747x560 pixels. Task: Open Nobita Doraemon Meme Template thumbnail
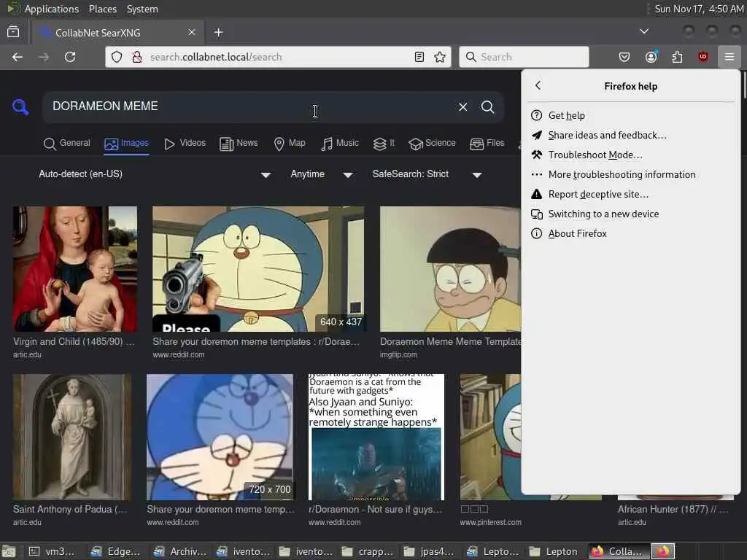pyautogui.click(x=450, y=268)
